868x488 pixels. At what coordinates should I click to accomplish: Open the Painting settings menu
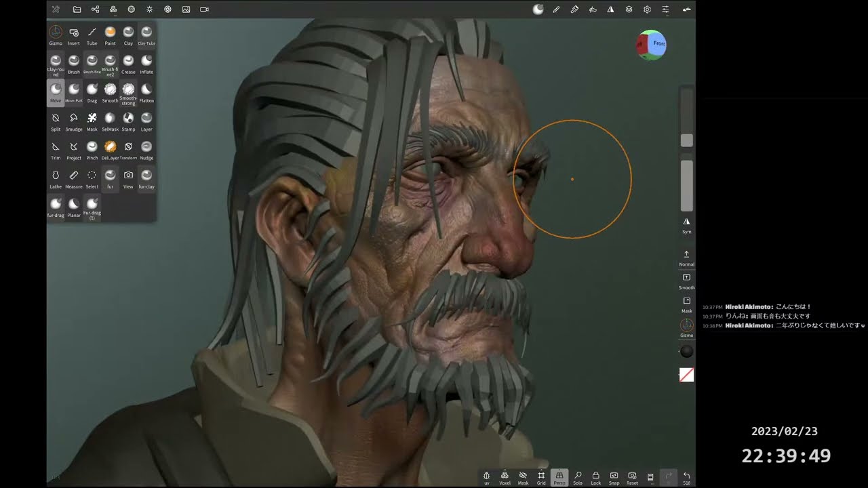pos(574,9)
